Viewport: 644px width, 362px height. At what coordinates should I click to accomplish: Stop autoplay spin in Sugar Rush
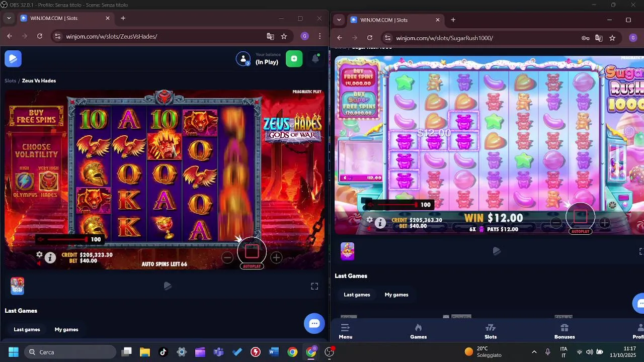[580, 217]
